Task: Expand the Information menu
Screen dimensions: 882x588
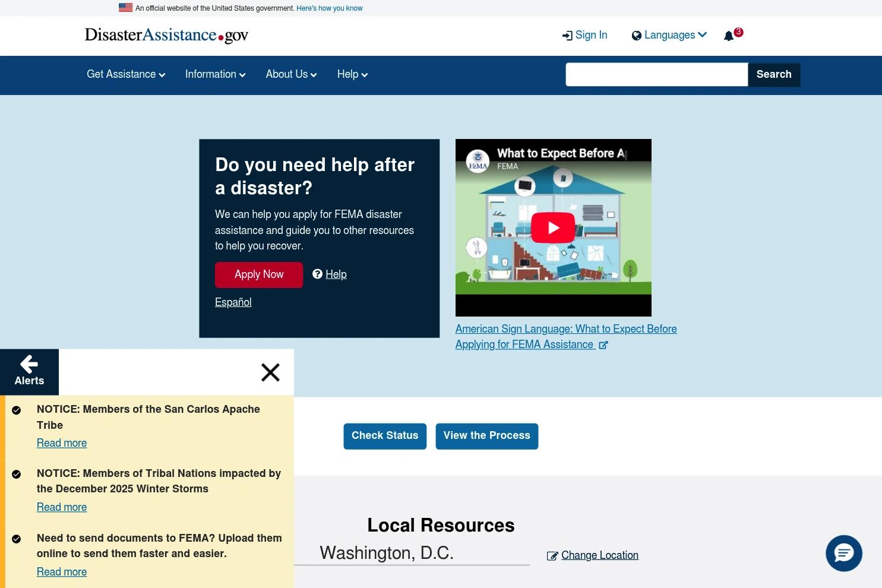Action: pos(215,74)
